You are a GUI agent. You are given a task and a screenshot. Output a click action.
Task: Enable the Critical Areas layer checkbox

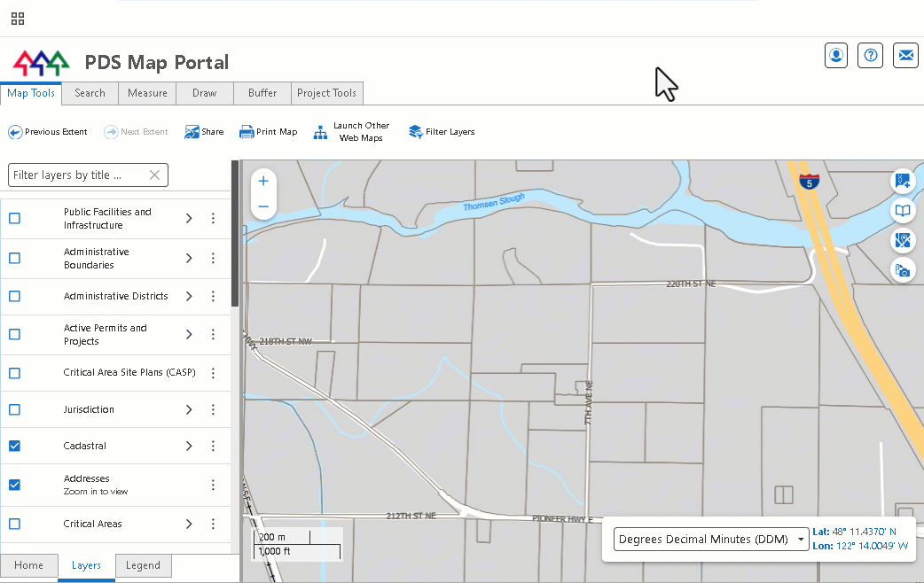tap(15, 525)
